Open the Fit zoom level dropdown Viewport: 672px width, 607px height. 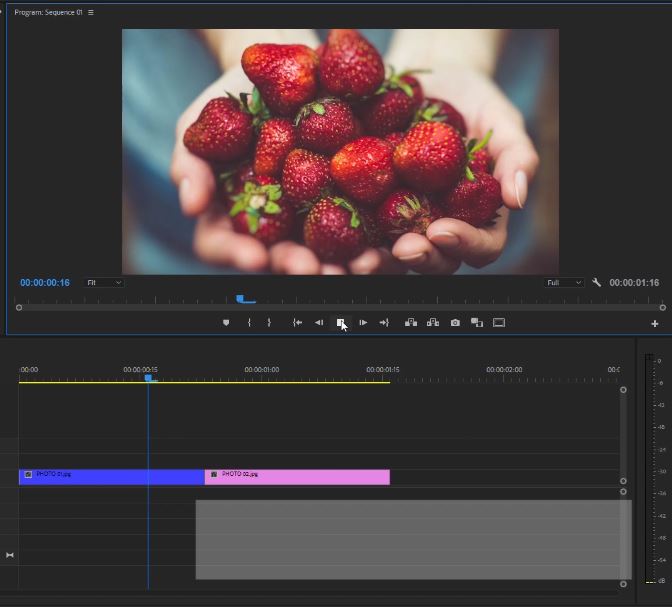[104, 283]
